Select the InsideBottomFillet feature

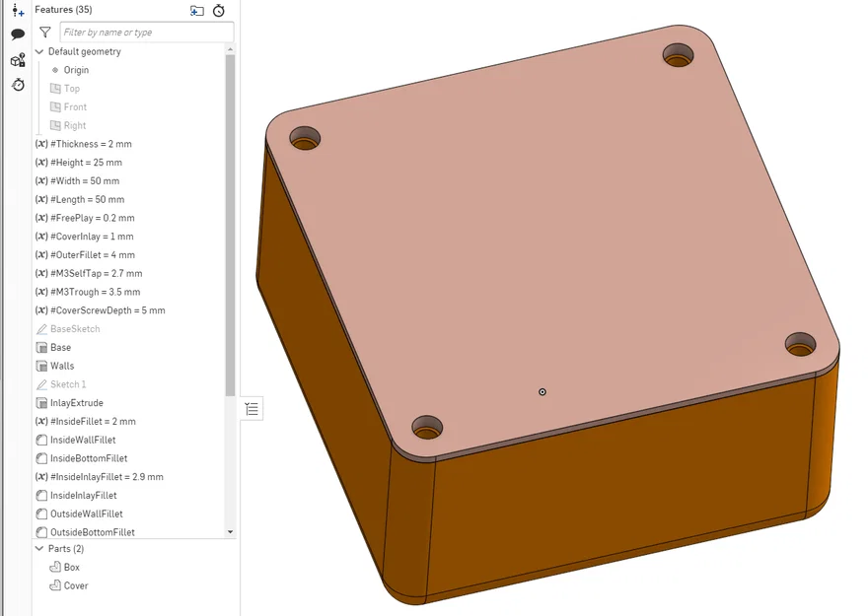(x=82, y=458)
